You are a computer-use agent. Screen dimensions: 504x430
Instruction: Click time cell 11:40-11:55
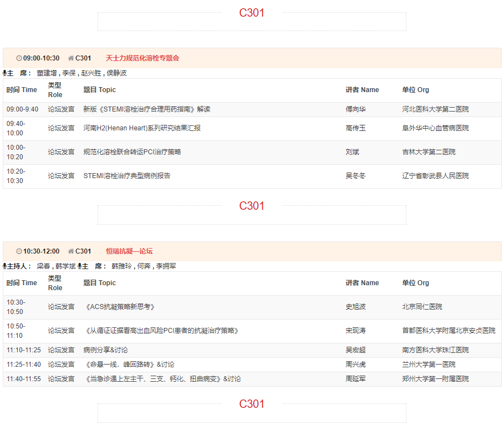23,379
